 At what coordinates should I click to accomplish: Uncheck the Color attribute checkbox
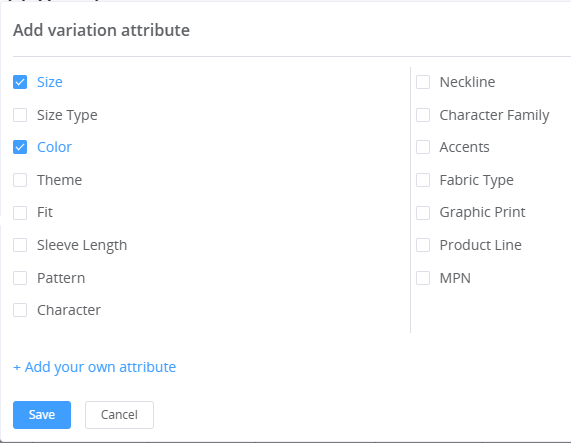[x=20, y=147]
